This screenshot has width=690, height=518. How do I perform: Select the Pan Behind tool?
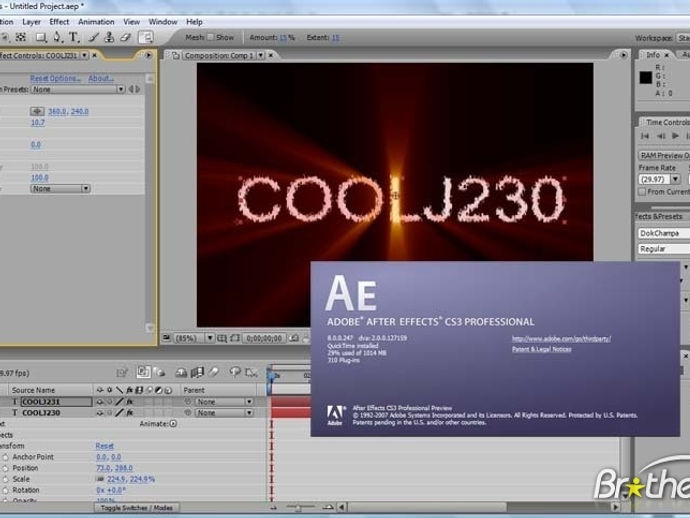point(20,38)
